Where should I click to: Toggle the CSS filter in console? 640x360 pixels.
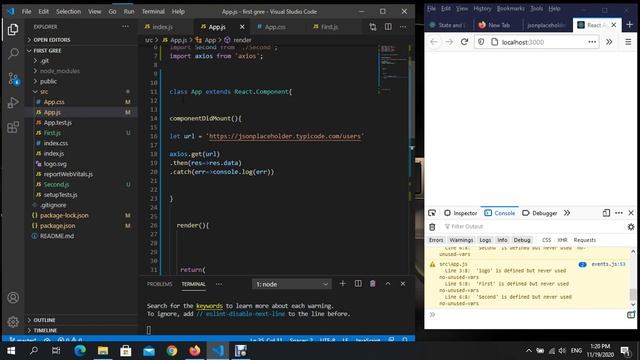547,240
